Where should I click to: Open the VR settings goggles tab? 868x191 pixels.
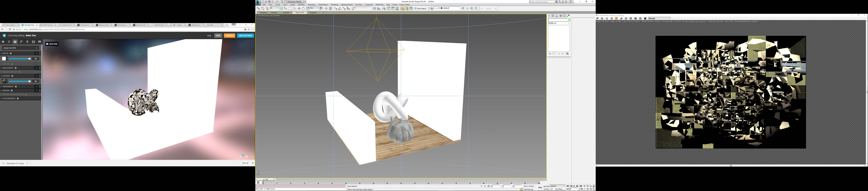pyautogui.click(x=39, y=42)
